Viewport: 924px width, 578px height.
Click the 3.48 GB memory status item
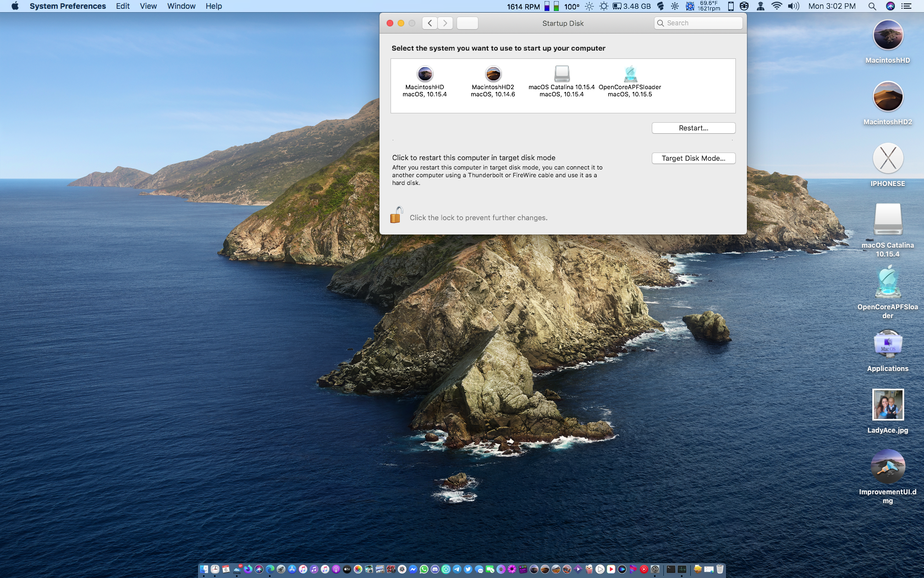tap(632, 6)
